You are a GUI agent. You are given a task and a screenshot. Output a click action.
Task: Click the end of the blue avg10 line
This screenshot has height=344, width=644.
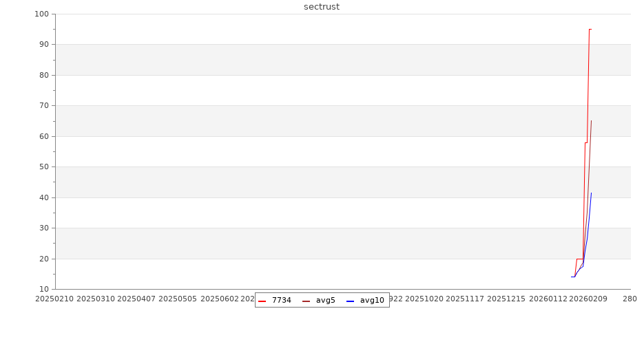(591, 193)
